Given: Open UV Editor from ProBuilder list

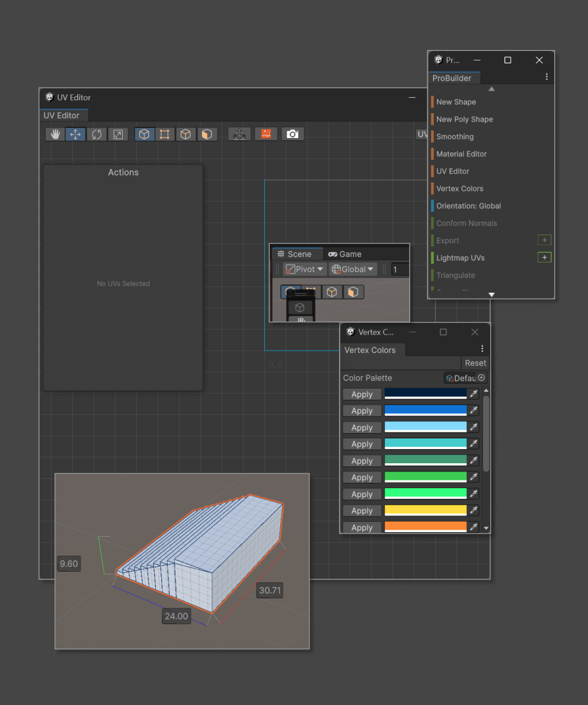Looking at the screenshot, I should [x=453, y=171].
